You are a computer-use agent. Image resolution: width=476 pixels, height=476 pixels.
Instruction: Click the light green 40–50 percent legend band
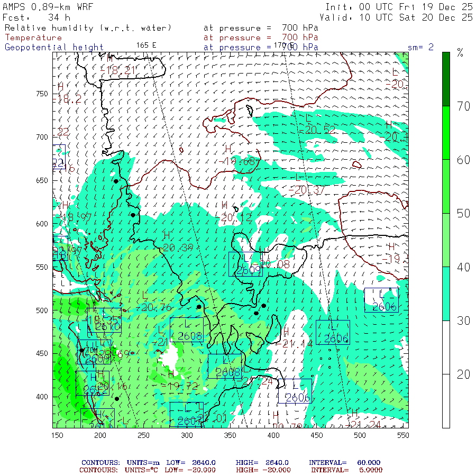click(446, 240)
